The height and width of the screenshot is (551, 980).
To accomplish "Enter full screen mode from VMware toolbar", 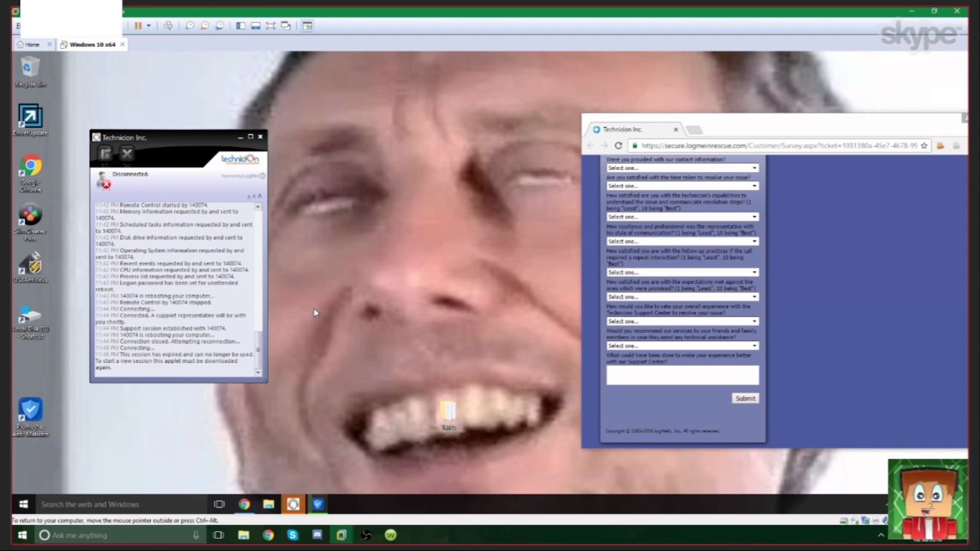I will pos(270,26).
